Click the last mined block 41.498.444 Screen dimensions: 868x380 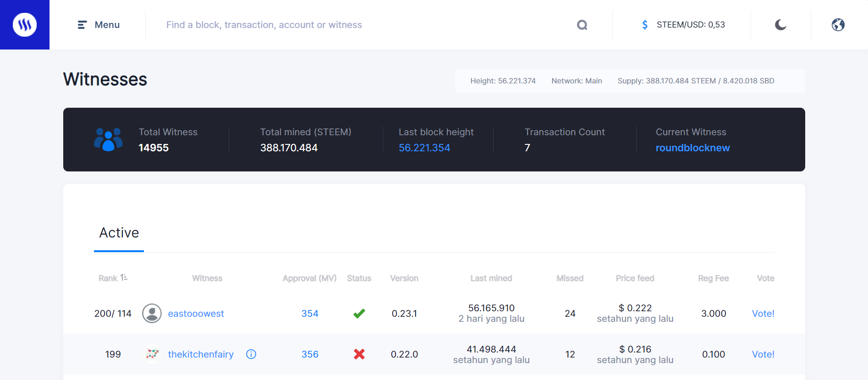[491, 349]
